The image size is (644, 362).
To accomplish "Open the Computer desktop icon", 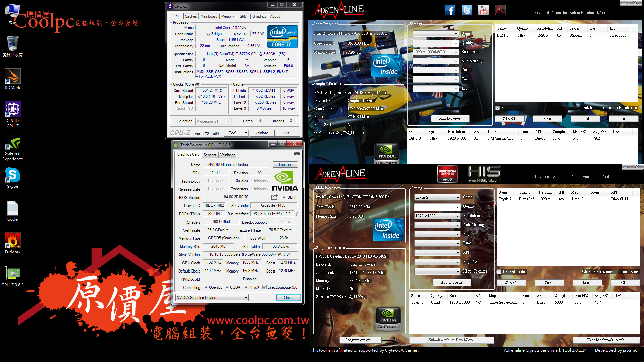I will (x=12, y=13).
